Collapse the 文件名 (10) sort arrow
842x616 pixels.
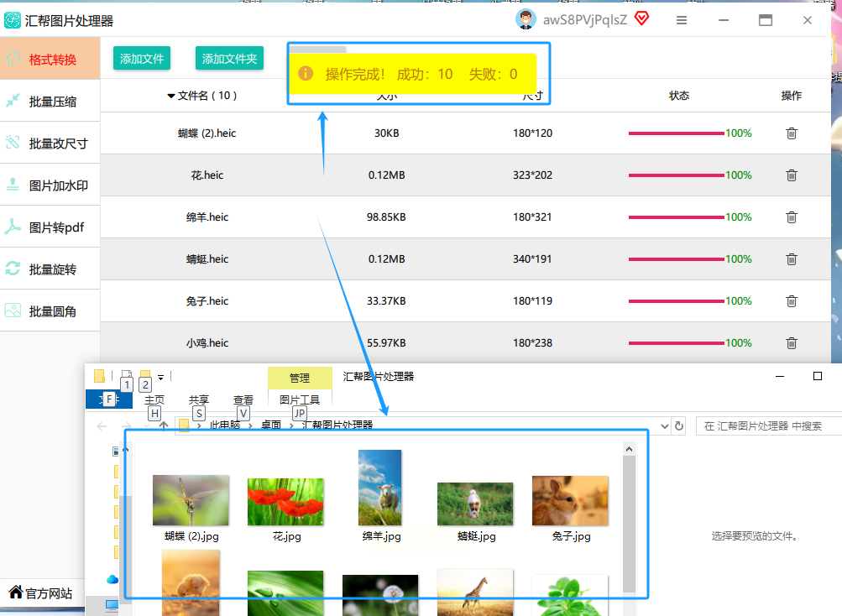coord(170,97)
